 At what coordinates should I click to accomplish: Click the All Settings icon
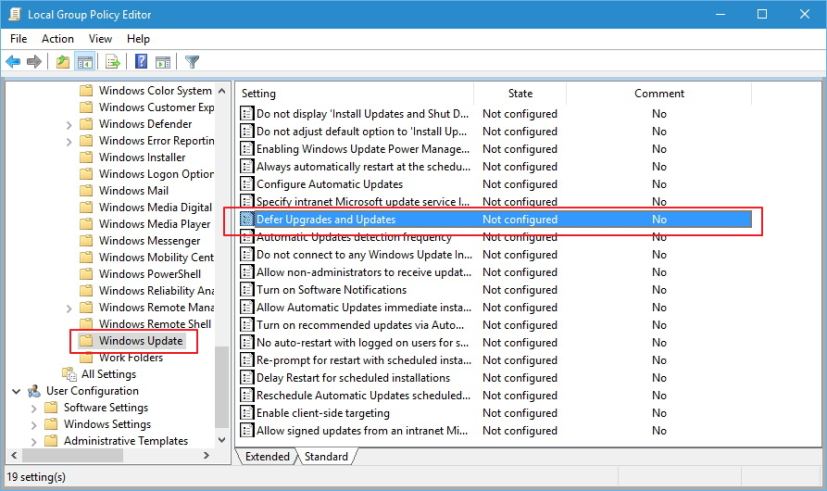click(69, 374)
